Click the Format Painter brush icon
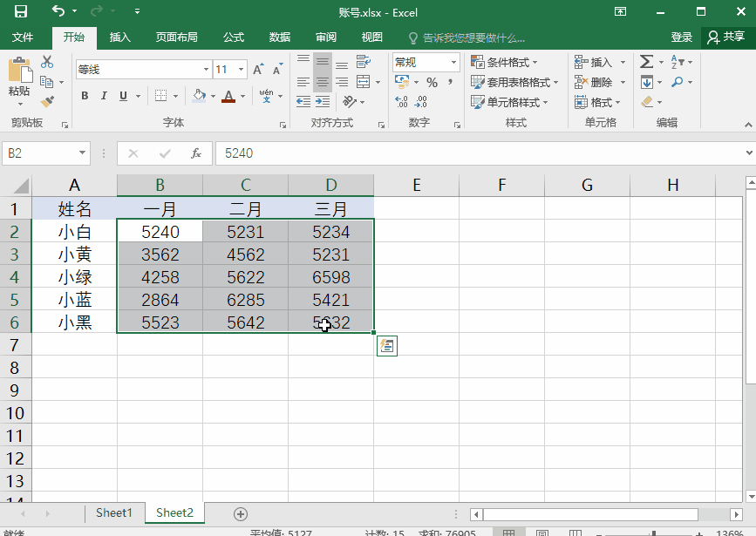Screen dimensions: 756x536 point(47,101)
